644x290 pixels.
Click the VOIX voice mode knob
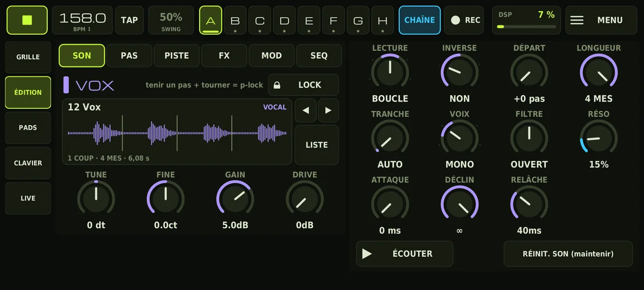pos(459,138)
